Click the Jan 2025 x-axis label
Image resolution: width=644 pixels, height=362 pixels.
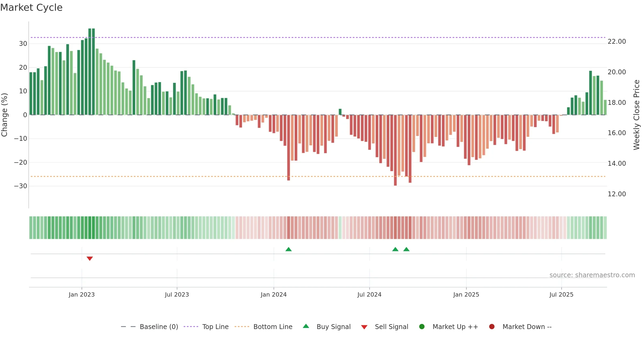(466, 295)
